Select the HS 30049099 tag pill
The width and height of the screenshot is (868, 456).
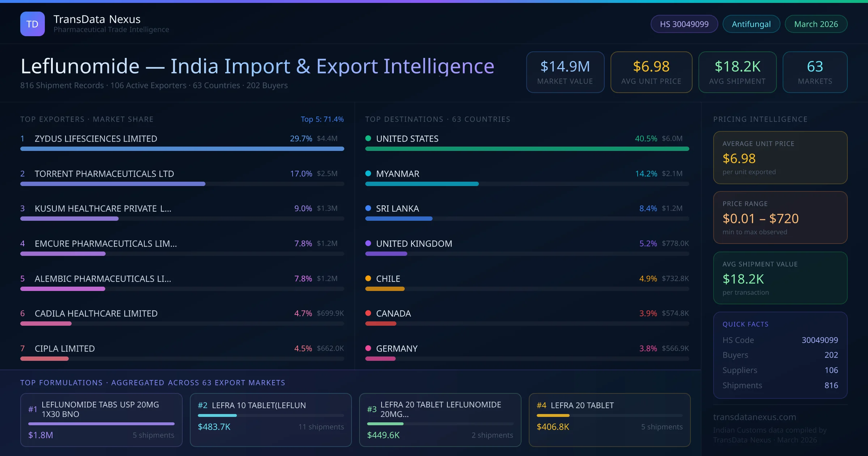(x=684, y=24)
